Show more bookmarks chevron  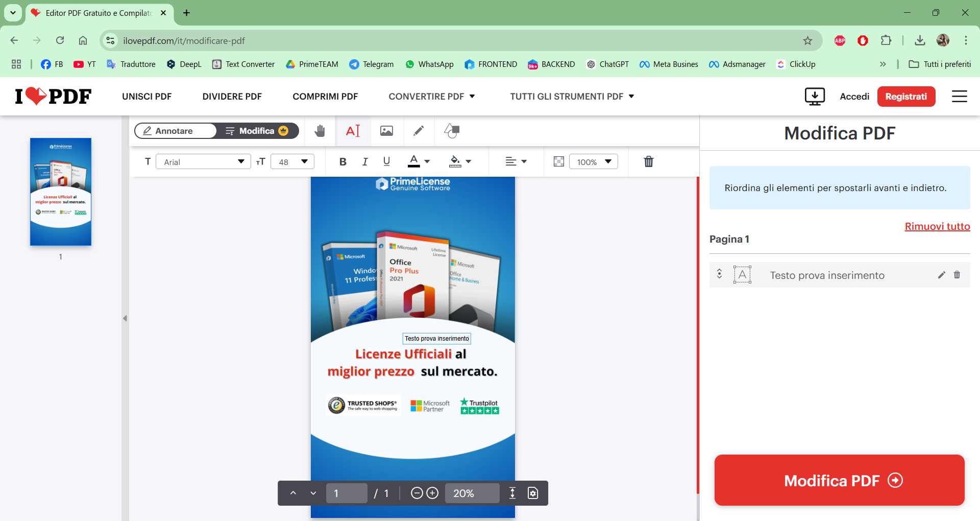click(883, 64)
